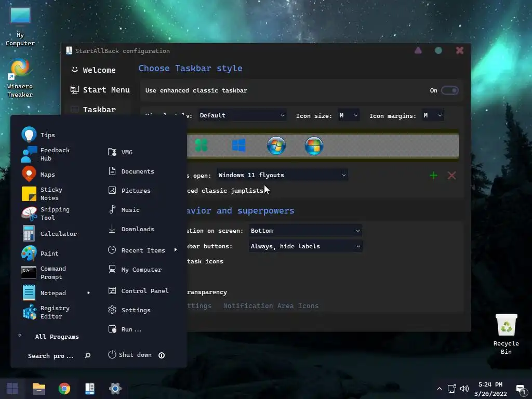Screen dimensions: 532x399
Task: Select the Windows 7 orb start button
Action: 276,146
